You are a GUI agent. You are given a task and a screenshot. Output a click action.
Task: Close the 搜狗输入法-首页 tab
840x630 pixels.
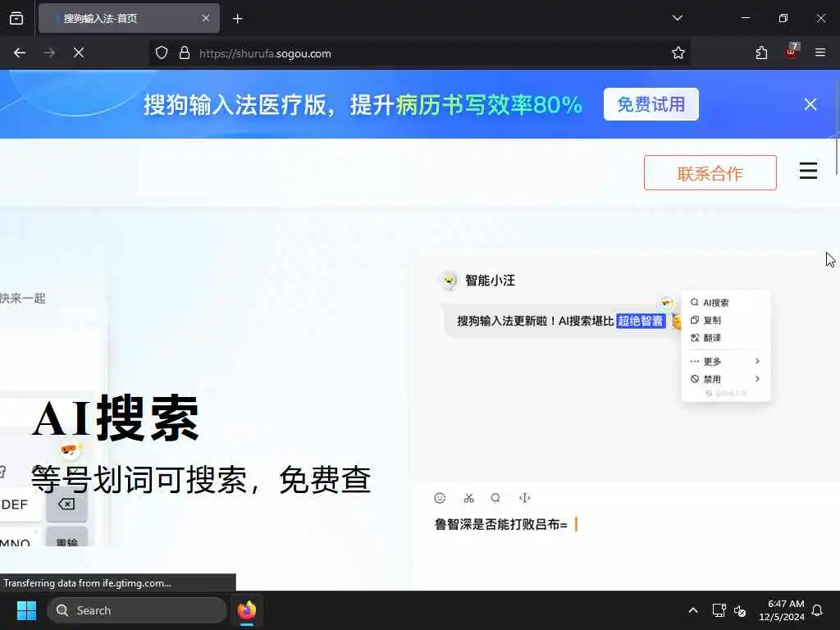(206, 18)
